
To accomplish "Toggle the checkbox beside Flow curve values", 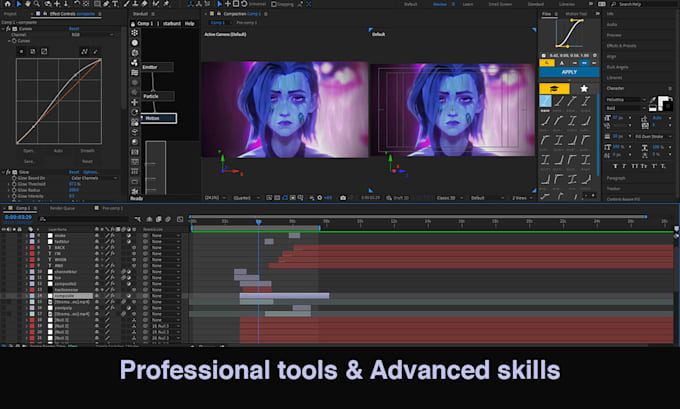I will pos(543,56).
